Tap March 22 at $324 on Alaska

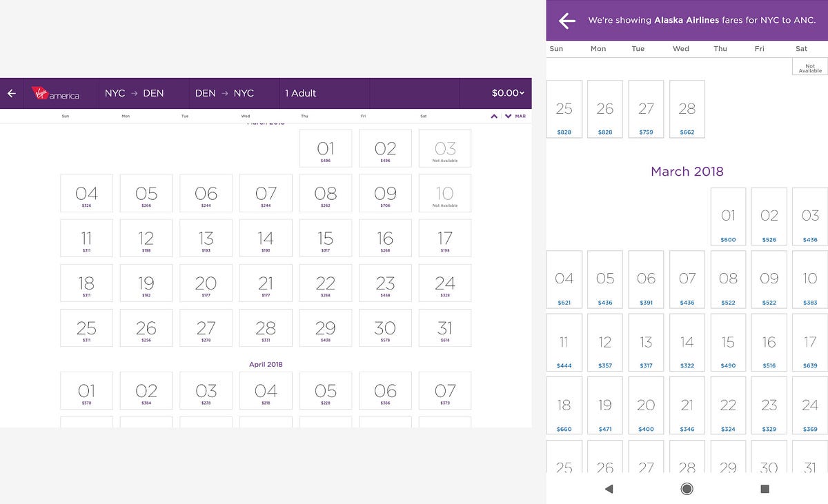[728, 405]
